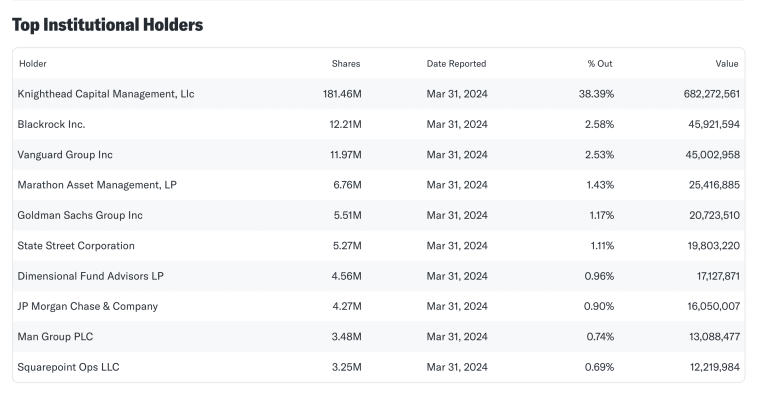This screenshot has width=760, height=399.
Task: Click the 11.97M shares value
Action: (346, 155)
